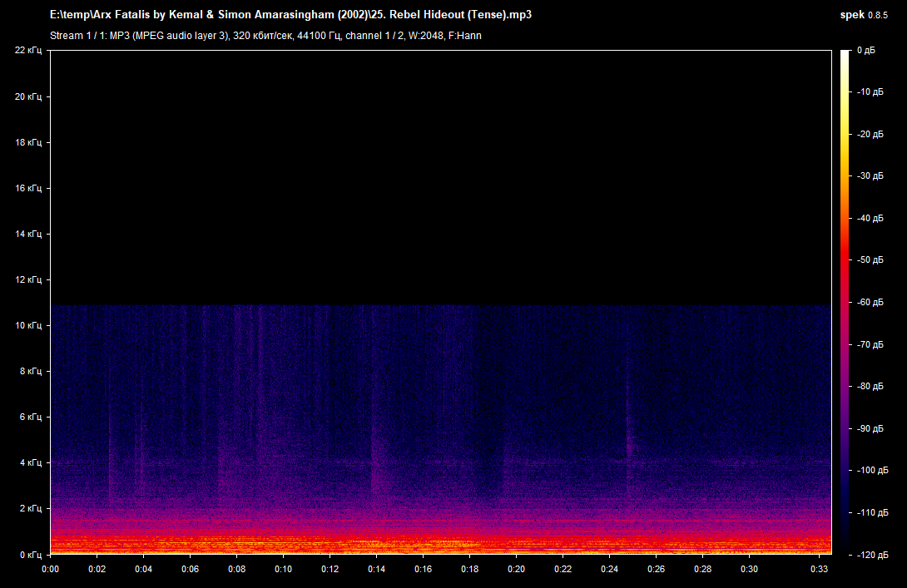
Task: Click the spek 0.8.5 version label
Action: 864,15
